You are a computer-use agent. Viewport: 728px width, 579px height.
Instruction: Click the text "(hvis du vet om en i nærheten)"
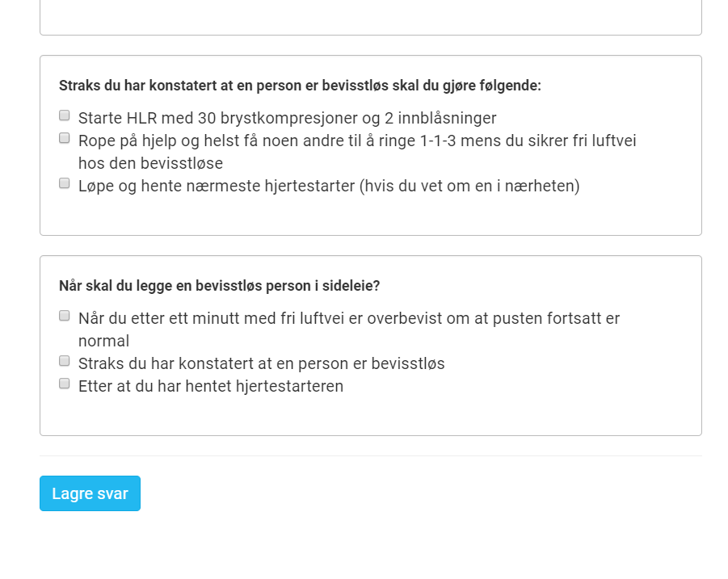pyautogui.click(x=469, y=186)
